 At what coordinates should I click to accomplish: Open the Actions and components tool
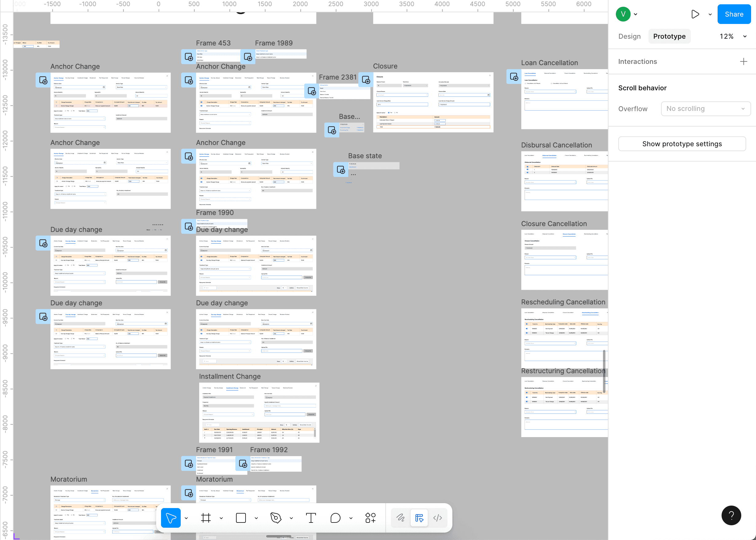click(370, 518)
